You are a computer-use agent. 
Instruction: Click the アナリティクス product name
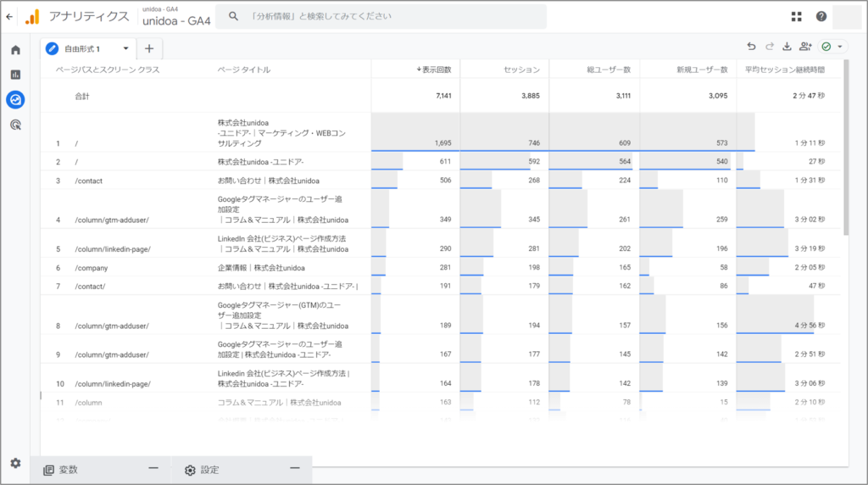[89, 17]
